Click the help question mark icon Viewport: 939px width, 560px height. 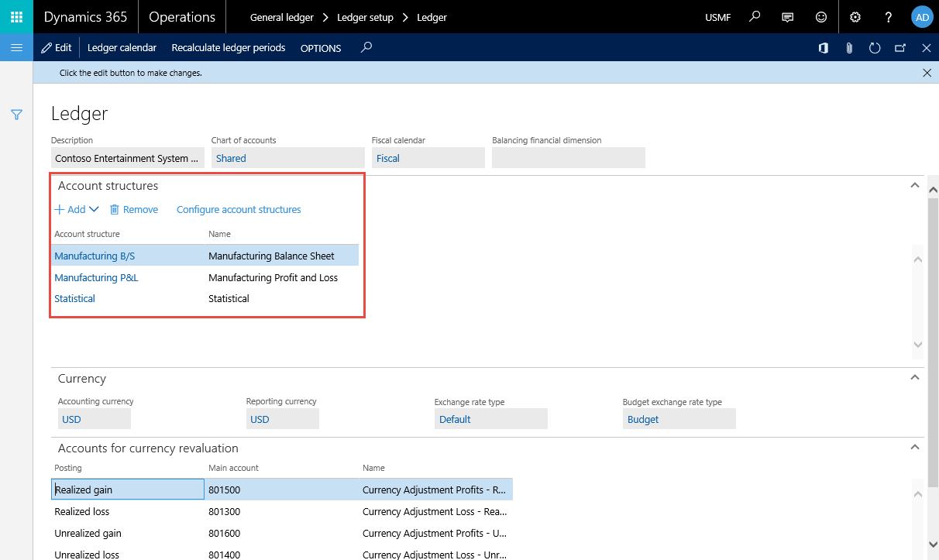coord(889,17)
